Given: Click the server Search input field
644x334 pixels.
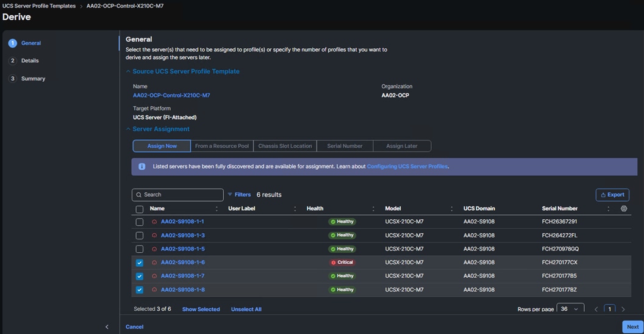Looking at the screenshot, I should [x=177, y=195].
